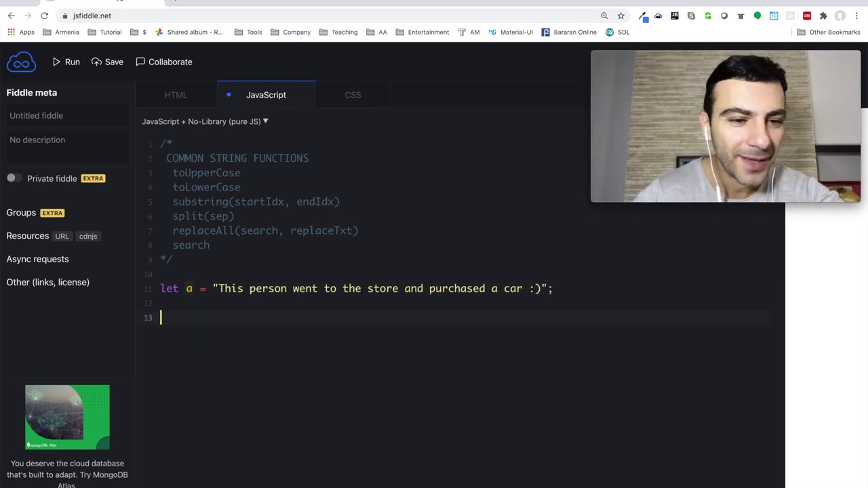Open the Entertainment bookmarks folder

point(422,32)
